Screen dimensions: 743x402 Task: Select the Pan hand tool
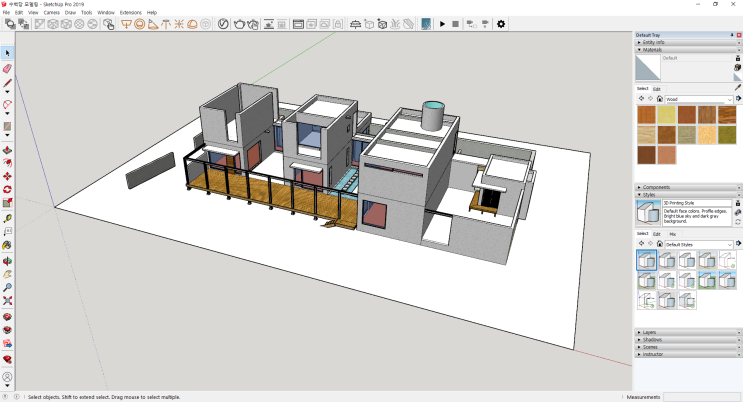point(7,274)
